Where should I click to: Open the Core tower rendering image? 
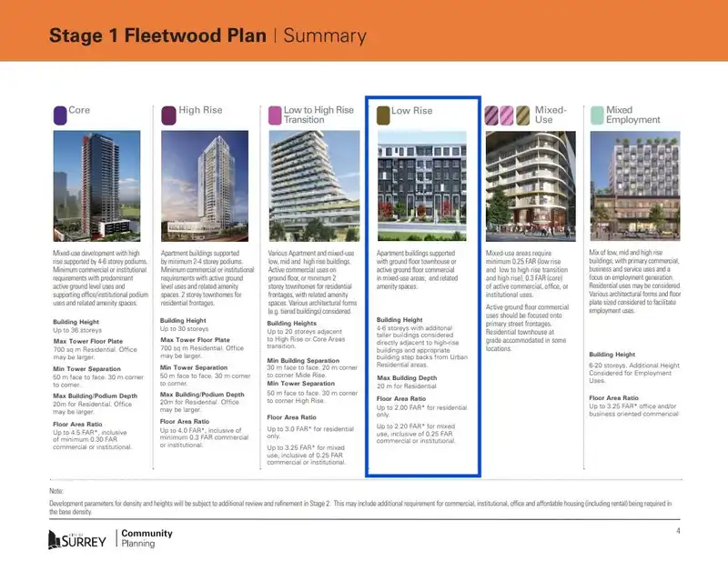pyautogui.click(x=96, y=186)
